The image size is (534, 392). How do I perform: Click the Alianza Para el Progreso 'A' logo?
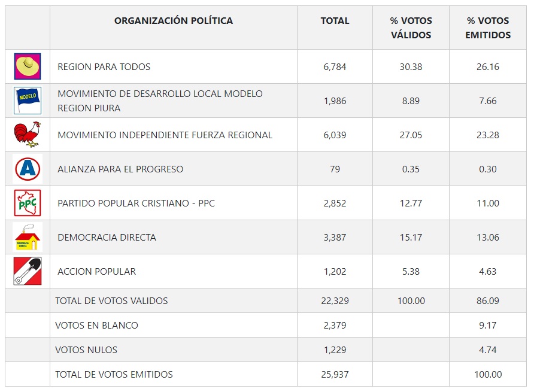(x=28, y=169)
